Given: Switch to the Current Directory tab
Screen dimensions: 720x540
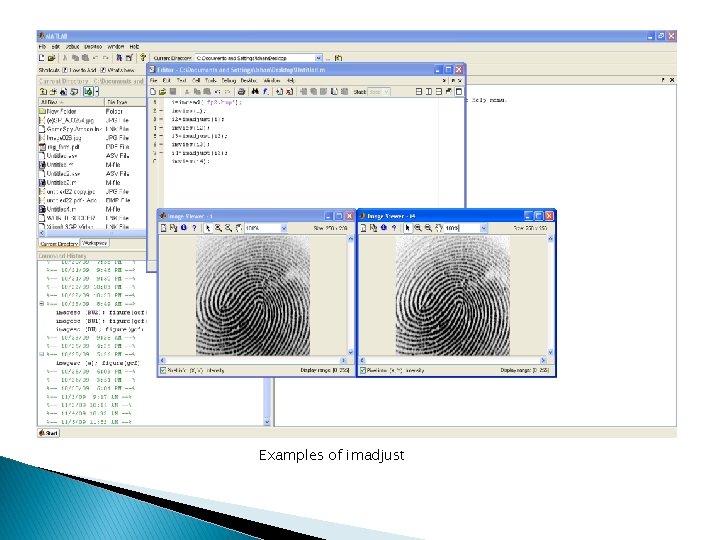Looking at the screenshot, I should pyautogui.click(x=59, y=243).
